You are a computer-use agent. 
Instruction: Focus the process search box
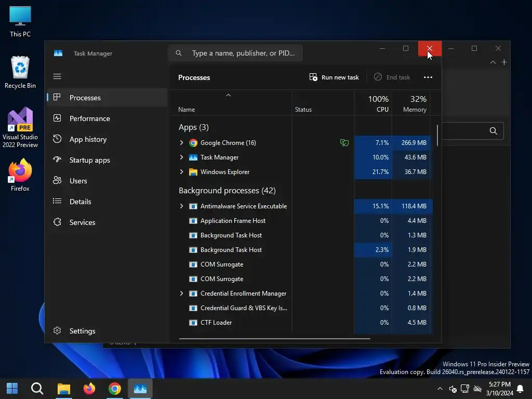tap(235, 54)
